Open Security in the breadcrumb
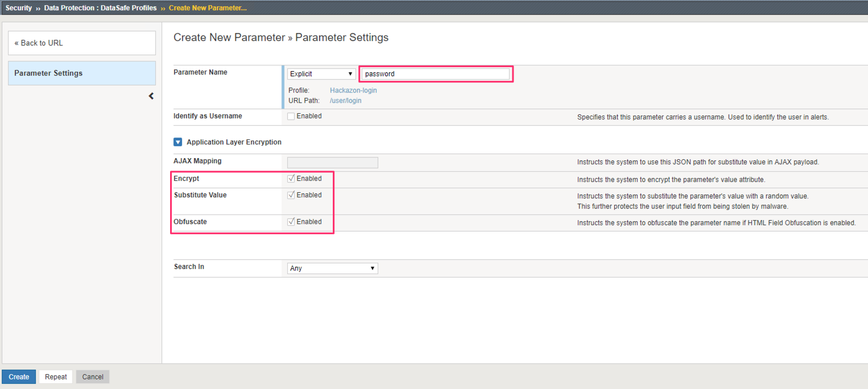Screen dimensions: 868x389 [19, 8]
